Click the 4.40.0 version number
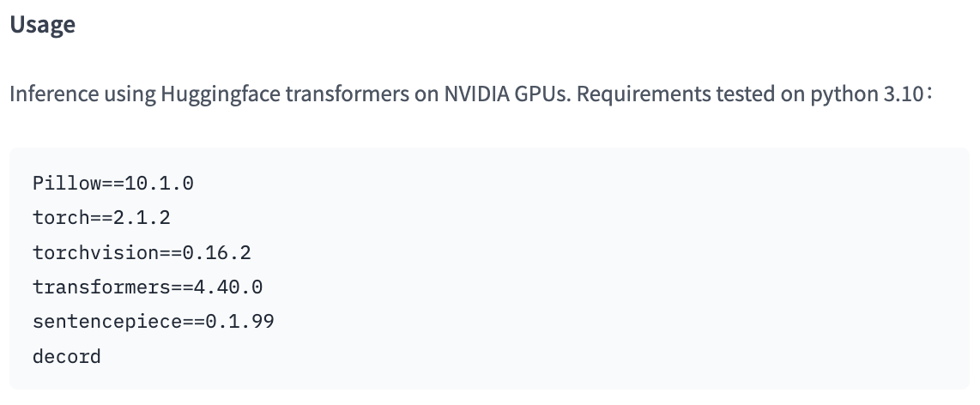The width and height of the screenshot is (980, 405). (228, 287)
